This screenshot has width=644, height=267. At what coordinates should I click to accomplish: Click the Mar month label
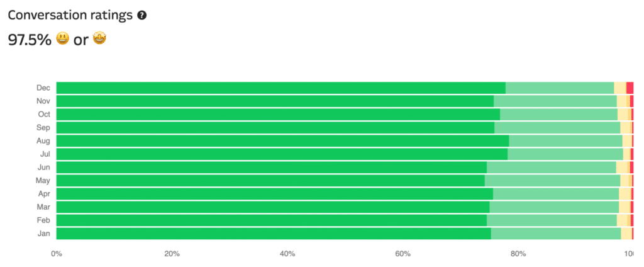pyautogui.click(x=43, y=207)
